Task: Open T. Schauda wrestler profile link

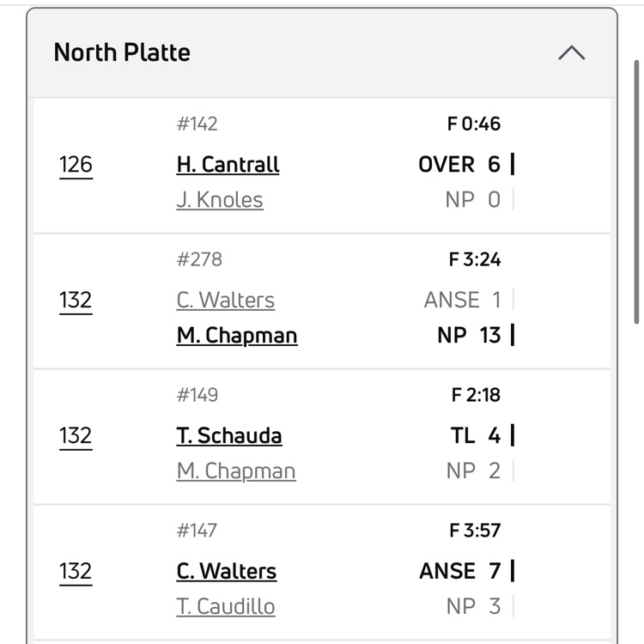Action: [x=229, y=435]
